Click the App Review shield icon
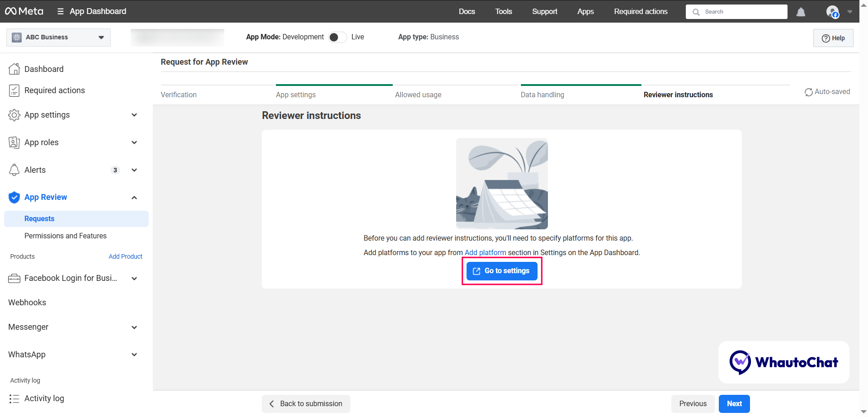 pyautogui.click(x=14, y=197)
